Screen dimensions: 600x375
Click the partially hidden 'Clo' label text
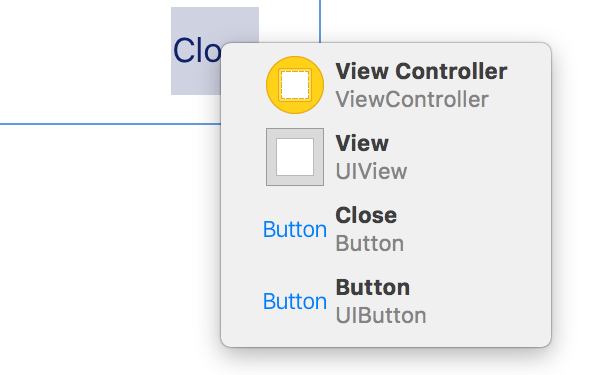coord(197,51)
